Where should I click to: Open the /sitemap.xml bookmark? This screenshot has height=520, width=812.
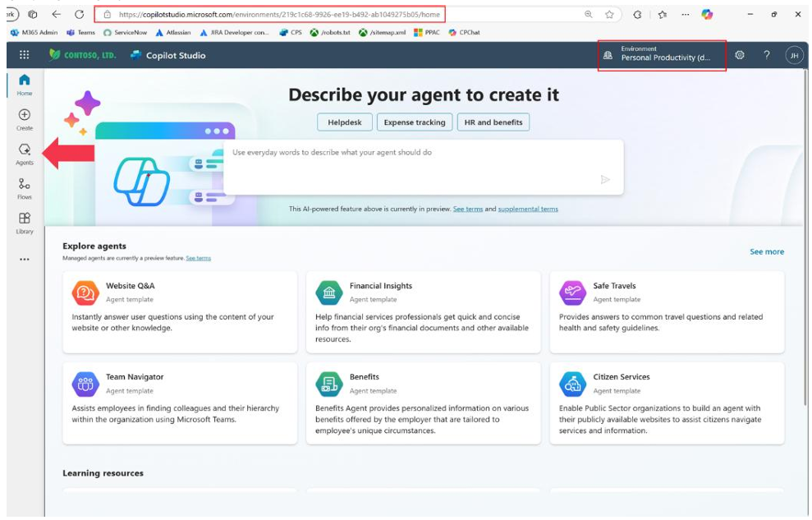click(x=382, y=32)
